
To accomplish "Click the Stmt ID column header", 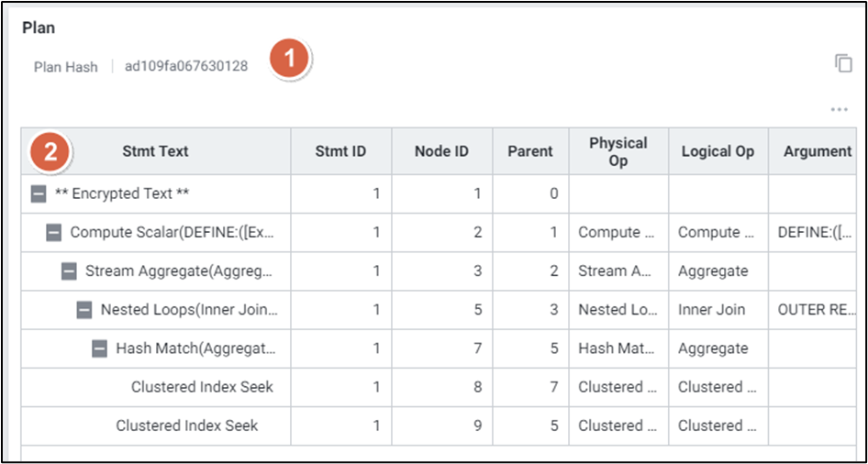I will pos(340,151).
